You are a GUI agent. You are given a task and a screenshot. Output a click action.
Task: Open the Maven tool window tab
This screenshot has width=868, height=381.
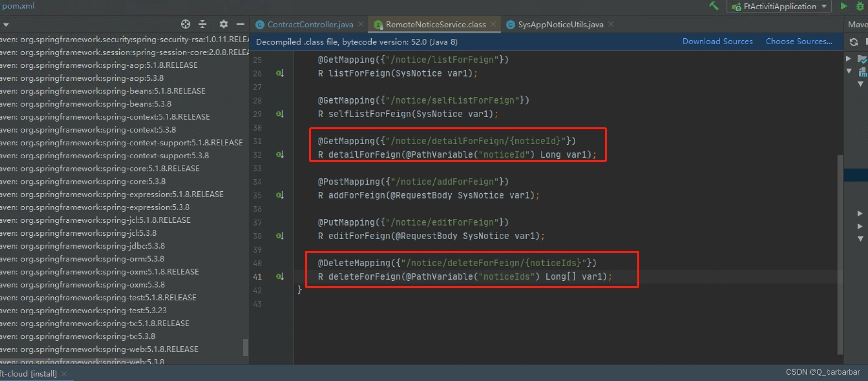857,24
